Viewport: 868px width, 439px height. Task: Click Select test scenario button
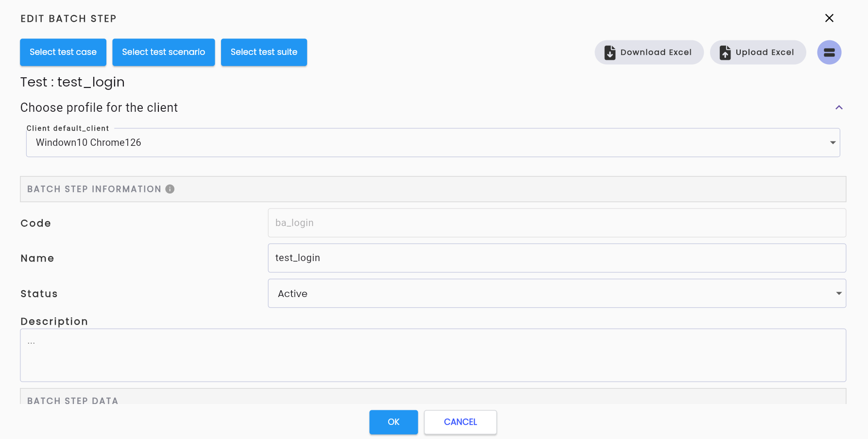click(x=164, y=52)
